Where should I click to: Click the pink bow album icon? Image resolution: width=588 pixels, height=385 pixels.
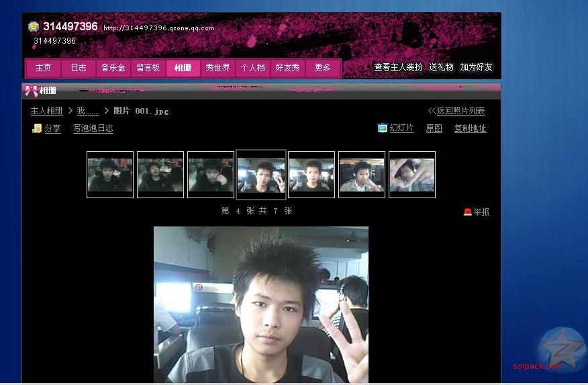(31, 91)
